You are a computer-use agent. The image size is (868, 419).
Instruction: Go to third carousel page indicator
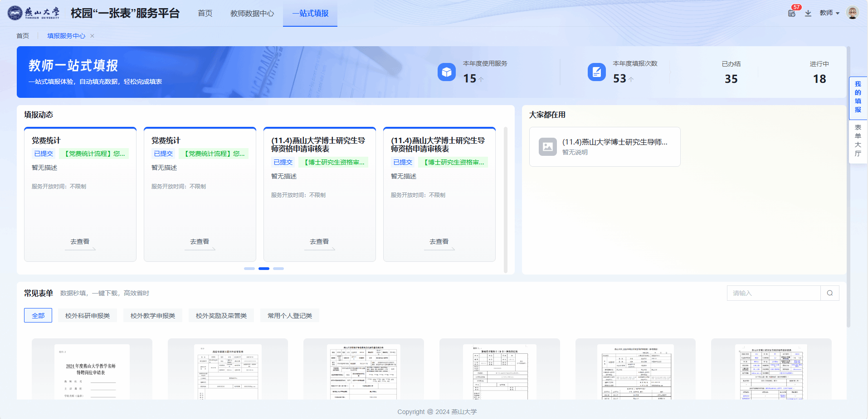278,269
